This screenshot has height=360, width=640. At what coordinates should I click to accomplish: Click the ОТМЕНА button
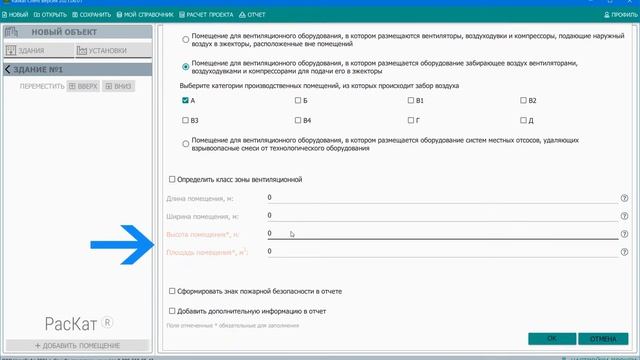(603, 338)
